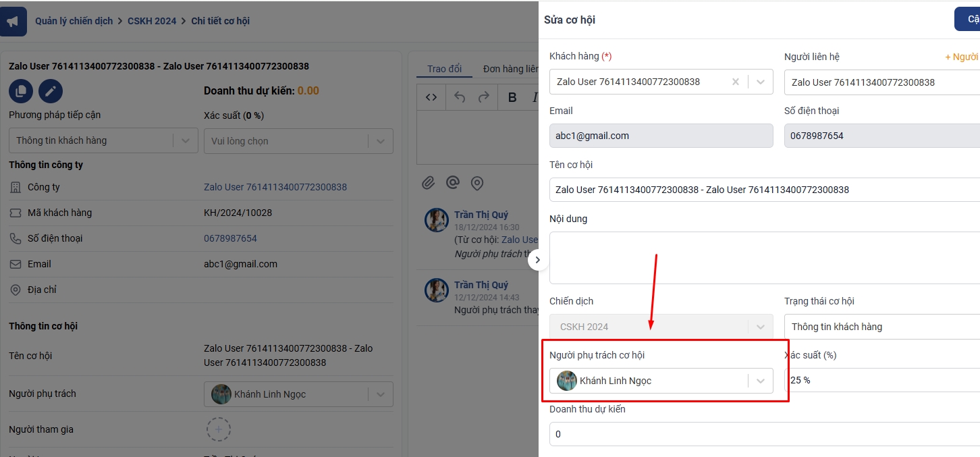Collapse the side panel with arrow handle
The image size is (980, 457).
(538, 260)
